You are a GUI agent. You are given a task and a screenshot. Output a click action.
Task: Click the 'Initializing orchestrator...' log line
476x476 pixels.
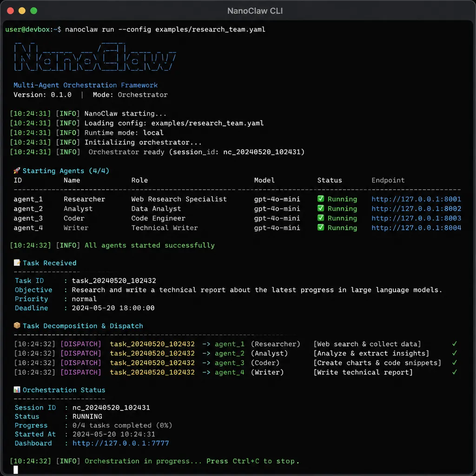[x=143, y=142]
